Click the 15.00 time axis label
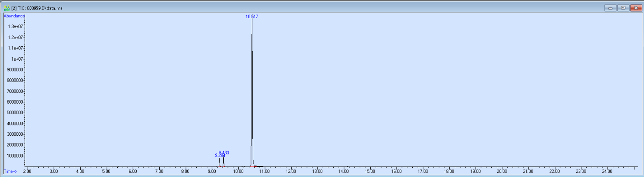The height and width of the screenshot is (177, 644). (370, 171)
